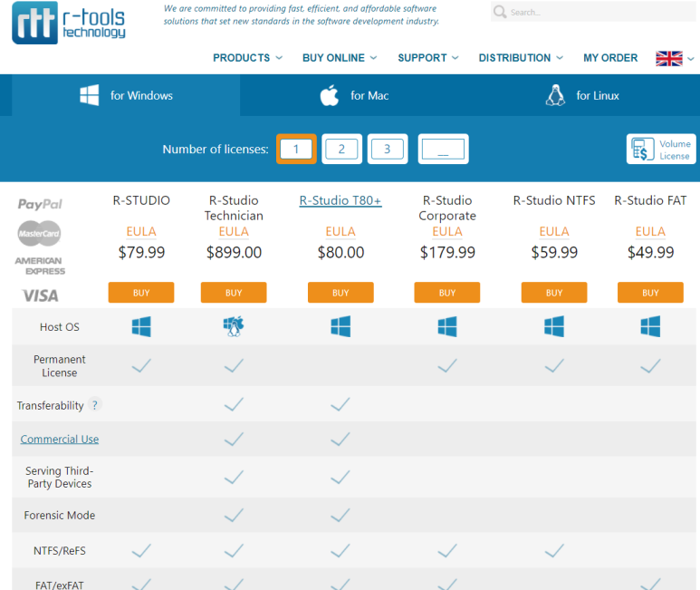Click R-Studio Technician multi-OS Host icon
Viewport: 700px width, 590px height.
(x=234, y=326)
